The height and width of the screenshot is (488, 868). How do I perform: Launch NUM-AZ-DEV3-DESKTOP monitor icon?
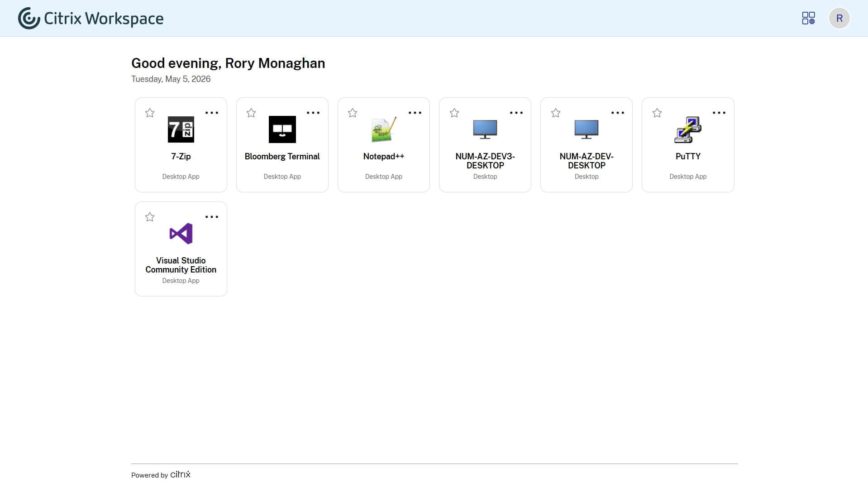(485, 129)
